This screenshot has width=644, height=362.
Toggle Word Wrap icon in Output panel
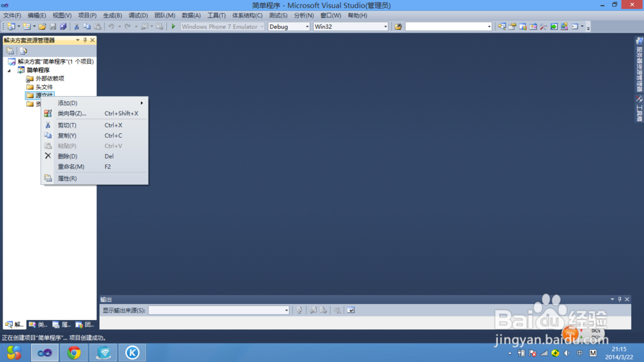pos(351,310)
